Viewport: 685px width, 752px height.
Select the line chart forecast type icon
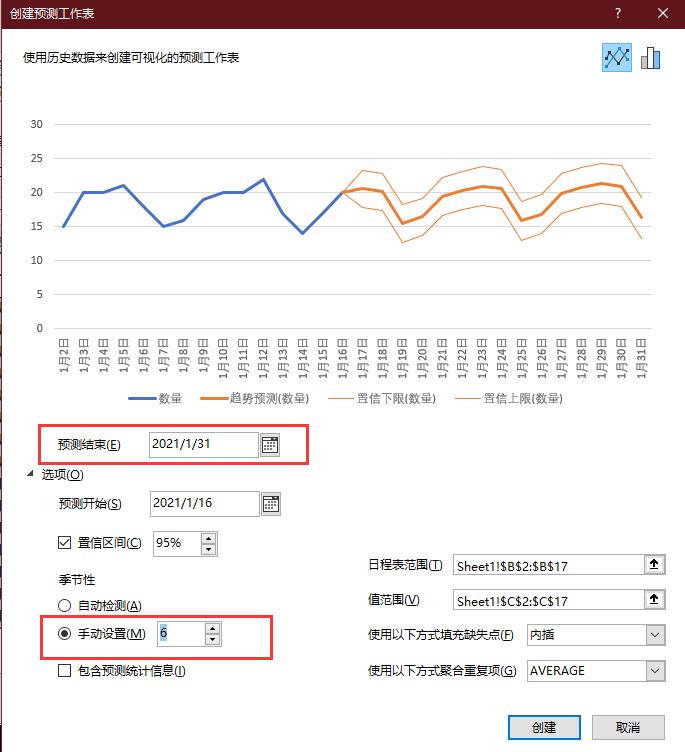(x=616, y=58)
